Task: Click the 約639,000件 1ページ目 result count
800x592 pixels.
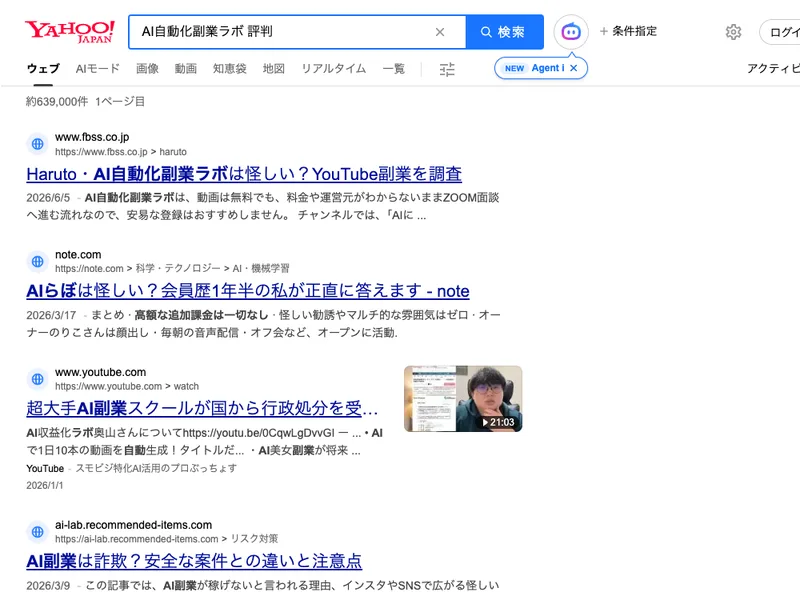Action: 85,102
